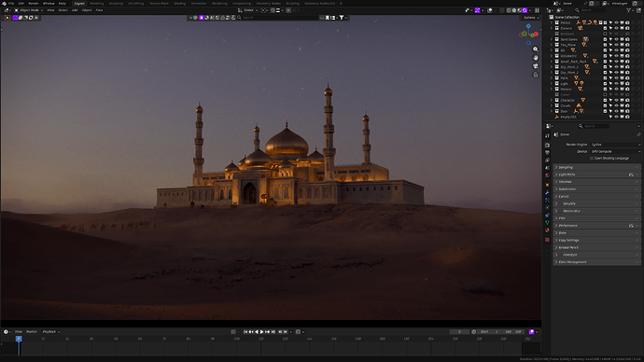Hide the Volumetric collection eye icon
Viewport: 644px width, 362px height.
617,56
